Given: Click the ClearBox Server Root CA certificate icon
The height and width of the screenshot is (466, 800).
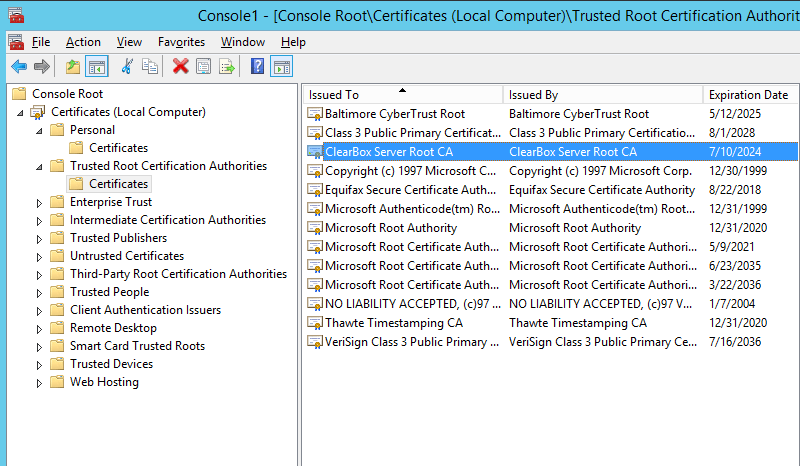Looking at the screenshot, I should coord(315,152).
